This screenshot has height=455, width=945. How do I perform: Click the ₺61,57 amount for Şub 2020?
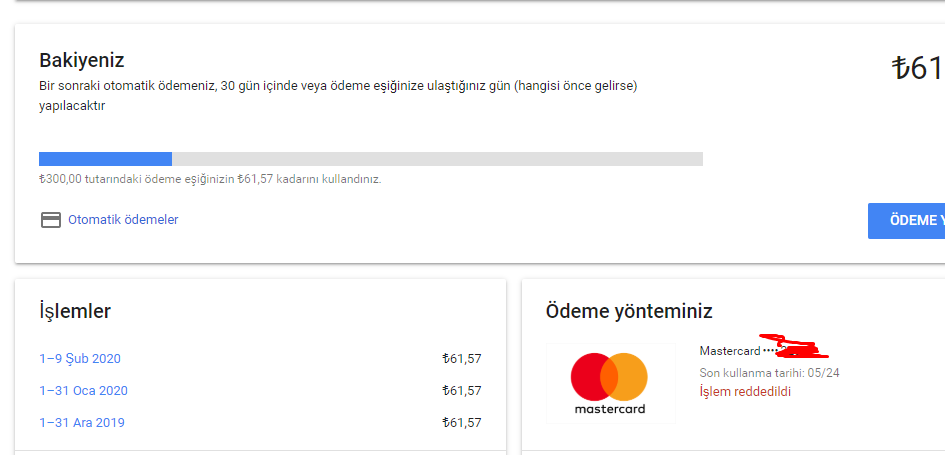tap(461, 359)
